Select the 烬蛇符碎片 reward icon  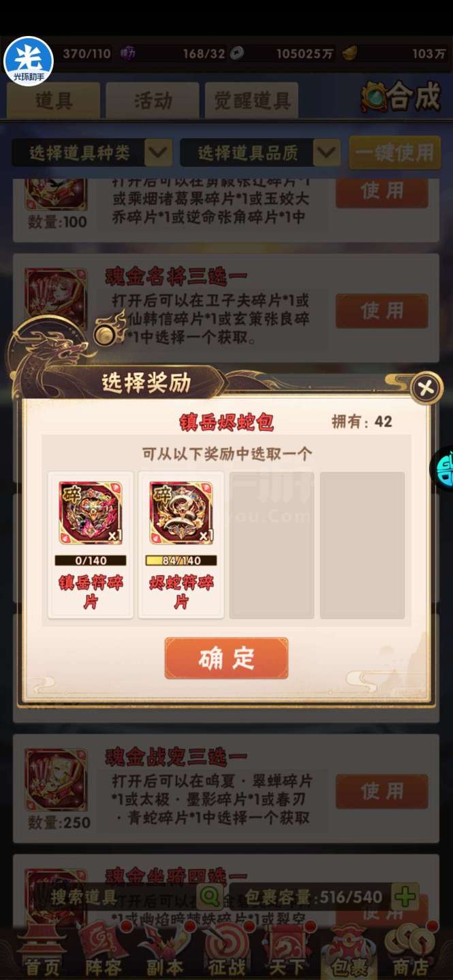[181, 512]
